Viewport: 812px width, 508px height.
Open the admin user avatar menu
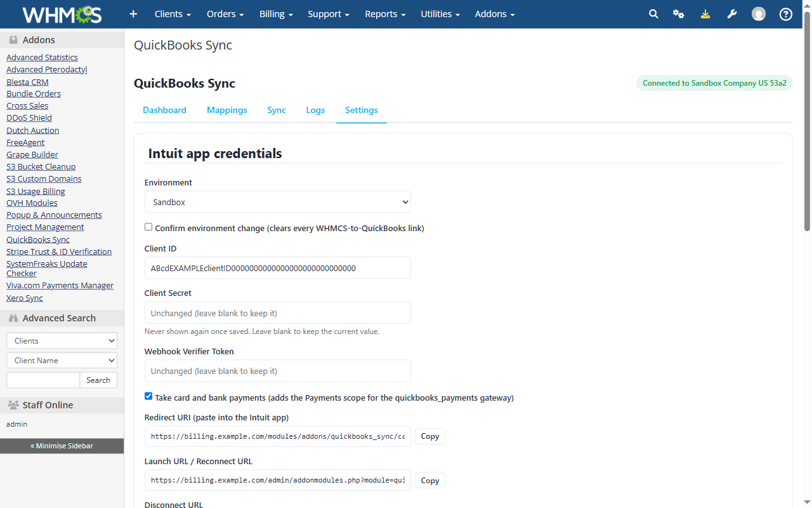point(759,14)
